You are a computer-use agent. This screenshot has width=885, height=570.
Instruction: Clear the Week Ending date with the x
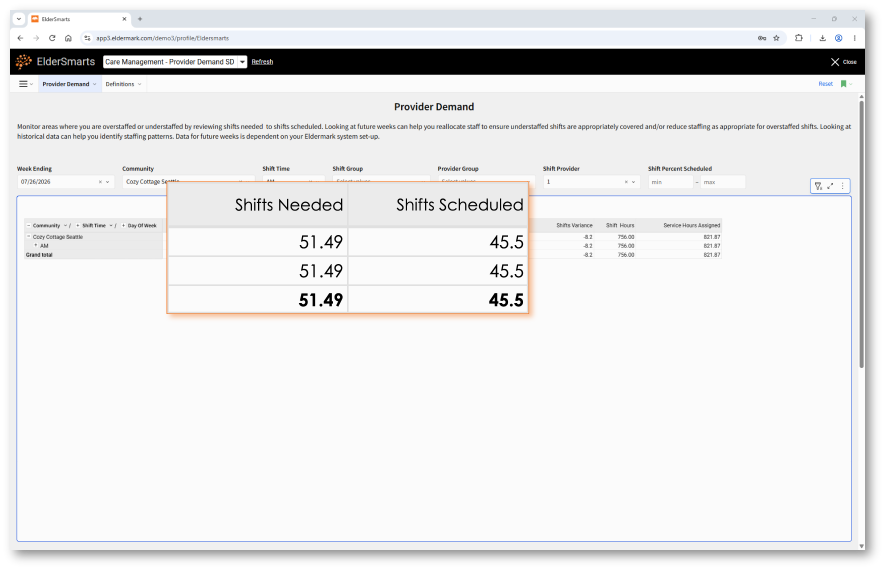[100, 182]
